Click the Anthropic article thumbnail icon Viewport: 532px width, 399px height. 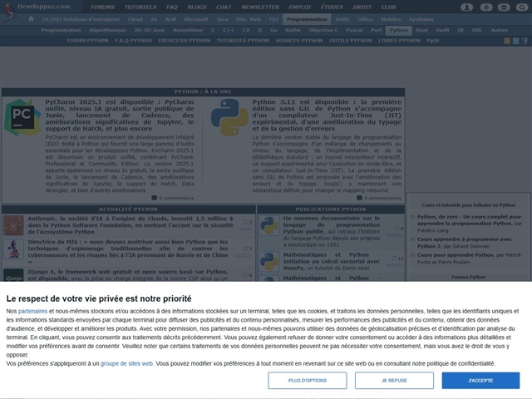(x=13, y=224)
